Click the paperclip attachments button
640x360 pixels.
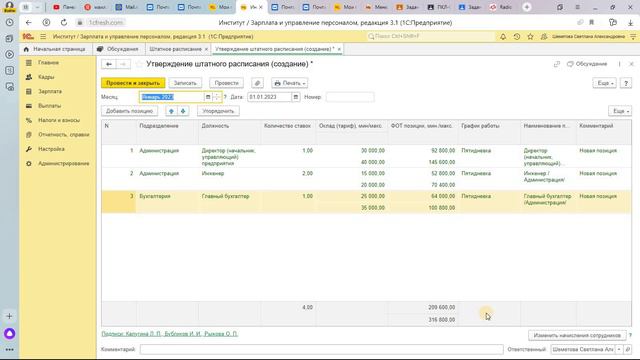[257, 83]
